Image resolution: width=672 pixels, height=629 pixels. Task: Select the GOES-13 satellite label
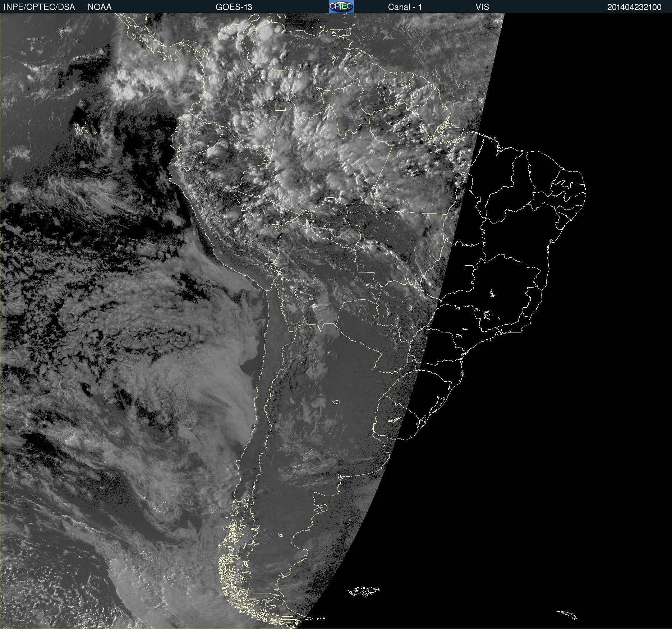point(234,7)
